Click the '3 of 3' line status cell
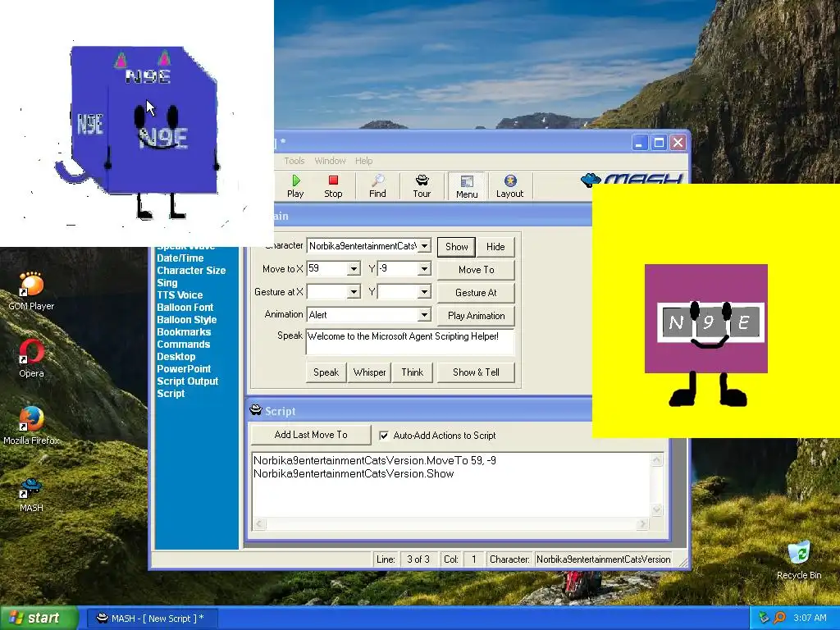The image size is (840, 630). click(x=418, y=559)
